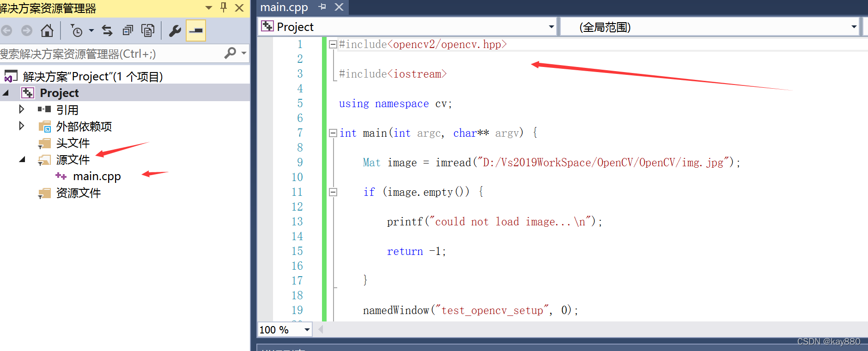
Task: Pin the Solution Explorer panel
Action: click(x=224, y=7)
